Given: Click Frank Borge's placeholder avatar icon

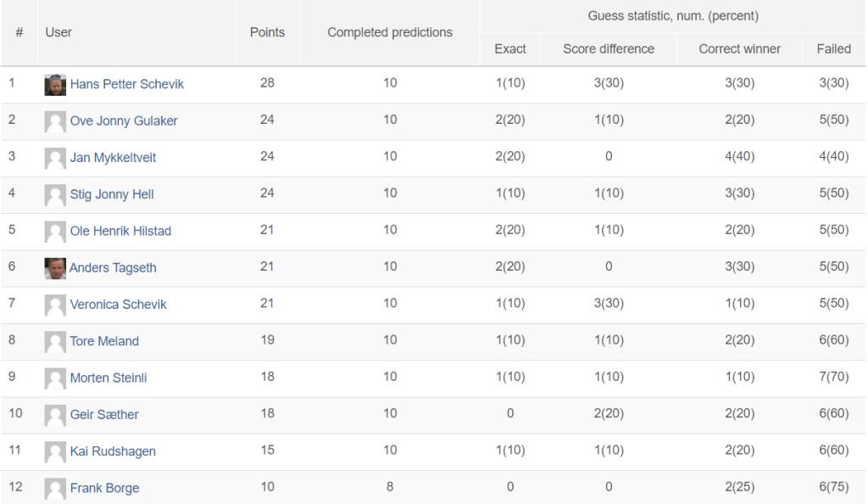Looking at the screenshot, I should pyautogui.click(x=55, y=489).
